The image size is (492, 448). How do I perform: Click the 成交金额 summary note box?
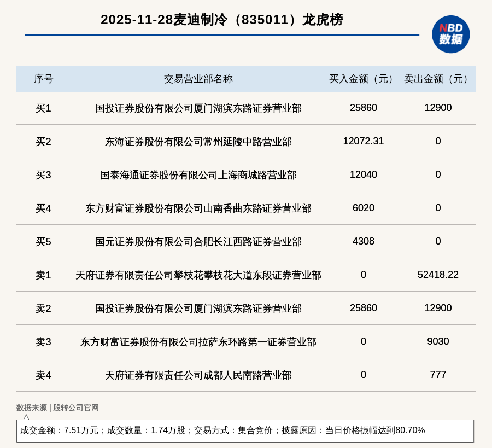(245, 430)
